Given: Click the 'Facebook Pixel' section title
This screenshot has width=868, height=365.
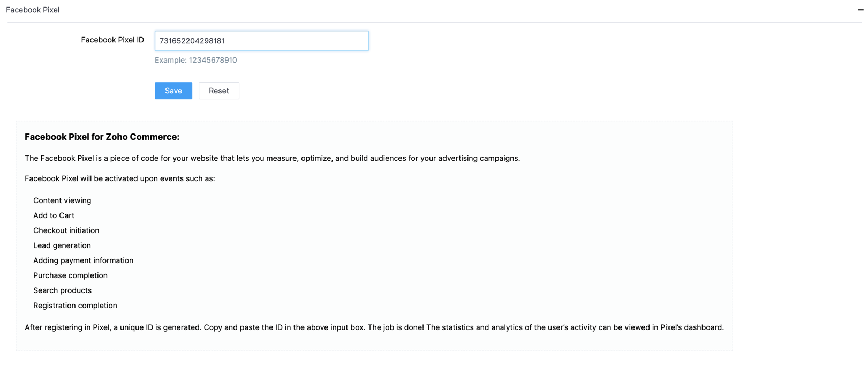Looking at the screenshot, I should (x=33, y=10).
